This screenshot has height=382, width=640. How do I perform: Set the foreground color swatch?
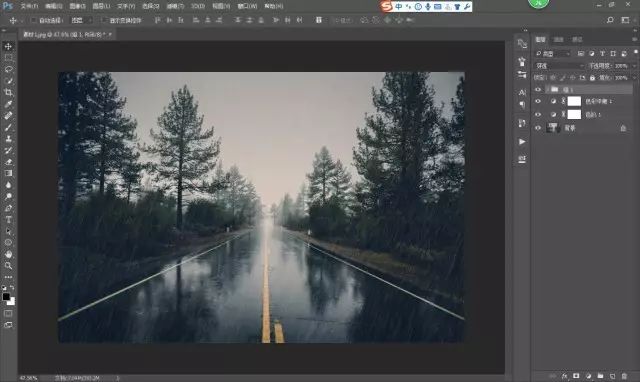click(6, 297)
